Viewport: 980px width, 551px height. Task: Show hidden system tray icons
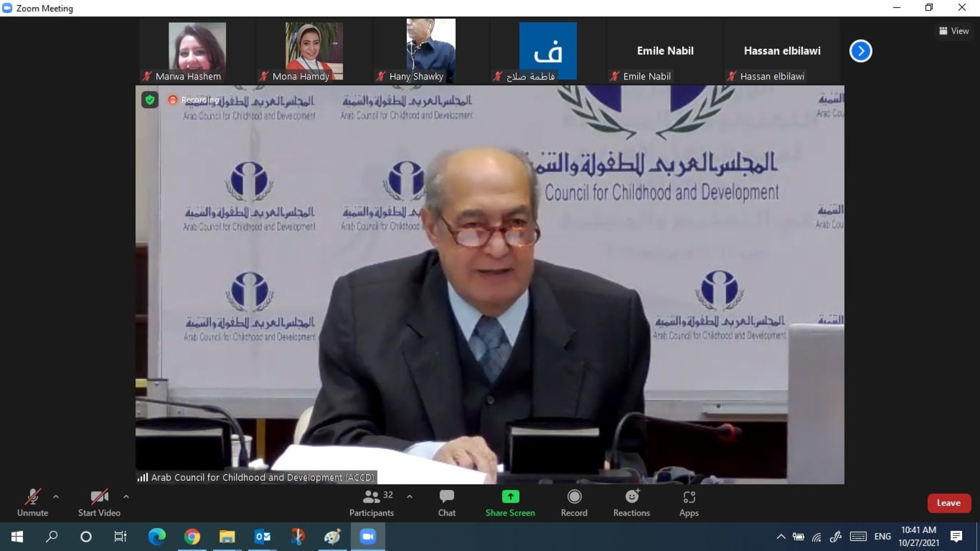point(781,536)
